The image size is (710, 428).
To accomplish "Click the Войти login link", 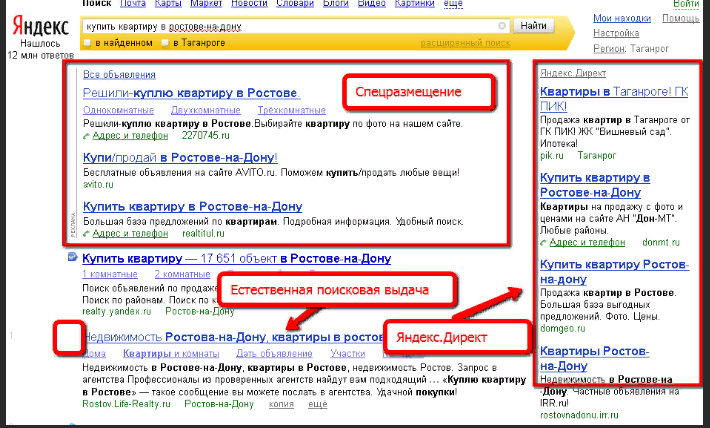I will (686, 4).
